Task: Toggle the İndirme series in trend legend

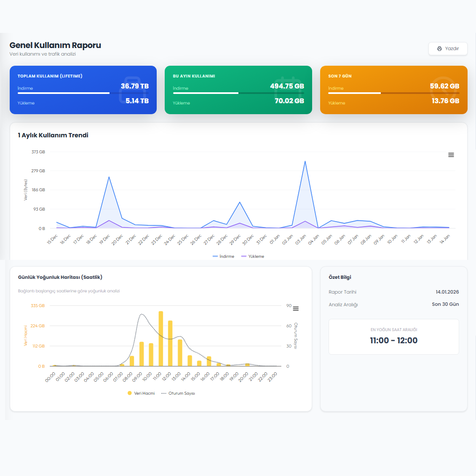Action: click(224, 257)
